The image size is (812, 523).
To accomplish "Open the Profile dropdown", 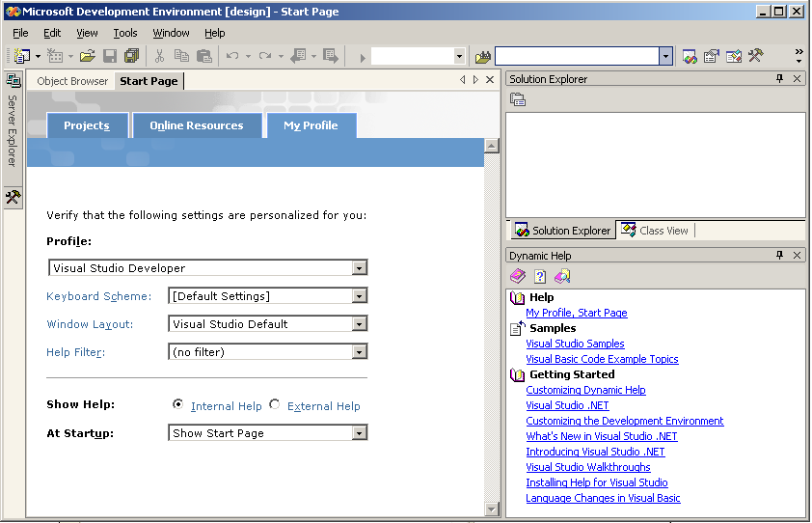I will click(359, 268).
